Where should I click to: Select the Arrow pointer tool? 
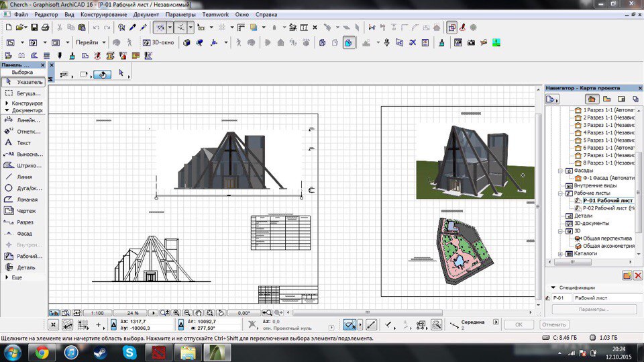tap(22, 82)
